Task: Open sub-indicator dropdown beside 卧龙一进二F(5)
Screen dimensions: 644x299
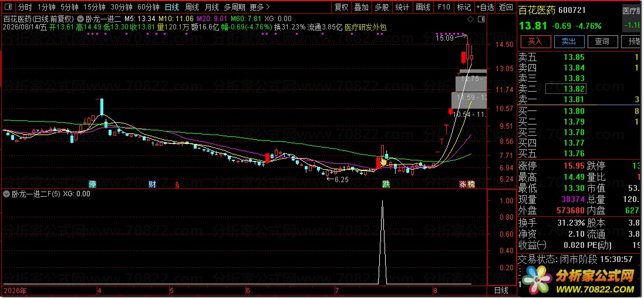Action: (x=6, y=193)
